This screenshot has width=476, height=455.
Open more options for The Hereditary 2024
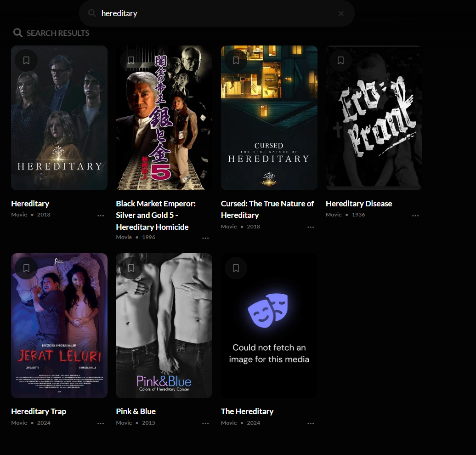coord(311,423)
